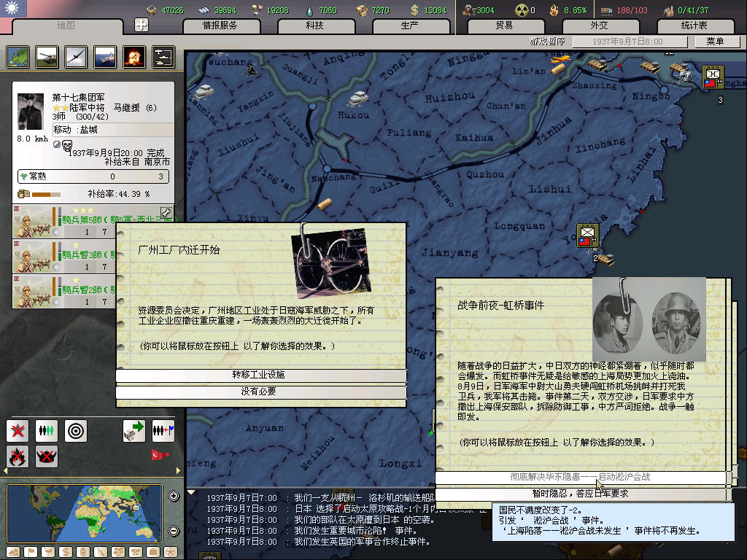Click the envelope flag counter near Ningbo

[713, 77]
